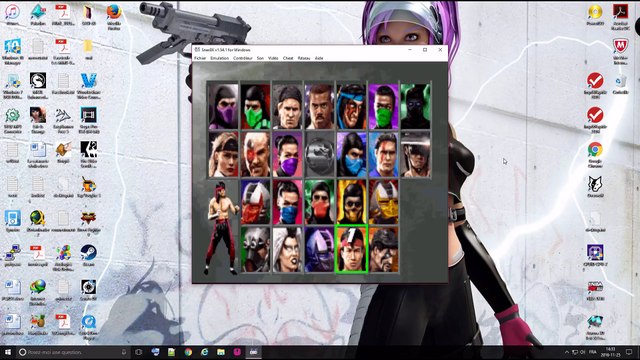Select purple cyborg Smoke portrait
The image size is (640, 360).
click(319, 250)
